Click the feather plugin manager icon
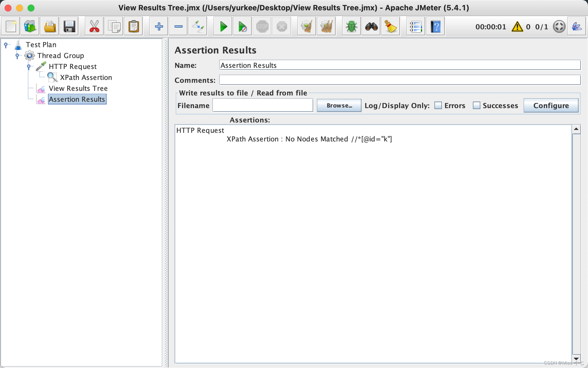Screen dimensions: 588x368 [577, 26]
